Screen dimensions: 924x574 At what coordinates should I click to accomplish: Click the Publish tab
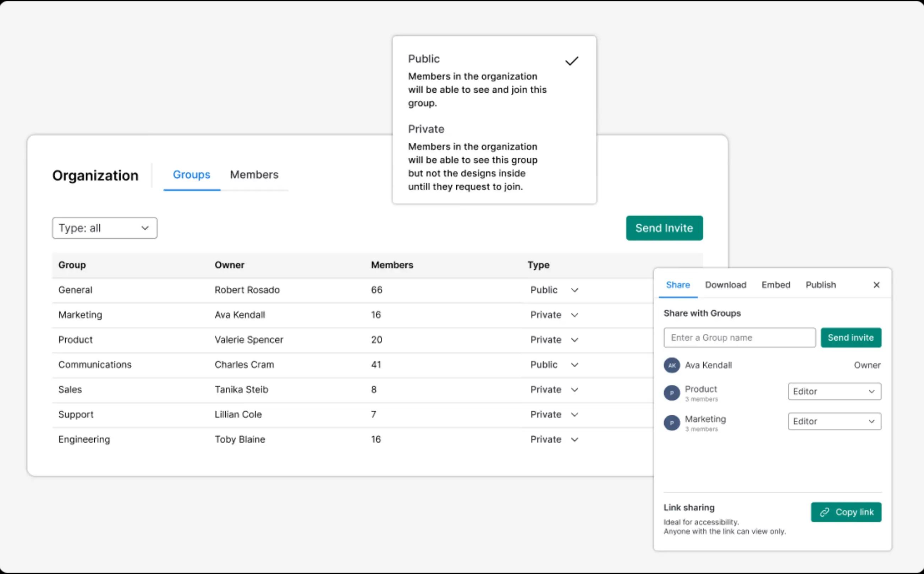pyautogui.click(x=821, y=284)
